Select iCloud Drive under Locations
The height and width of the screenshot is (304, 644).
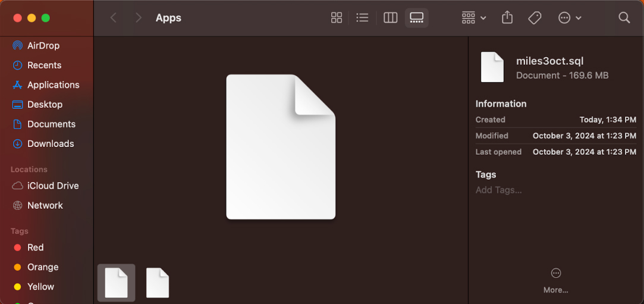pos(52,186)
